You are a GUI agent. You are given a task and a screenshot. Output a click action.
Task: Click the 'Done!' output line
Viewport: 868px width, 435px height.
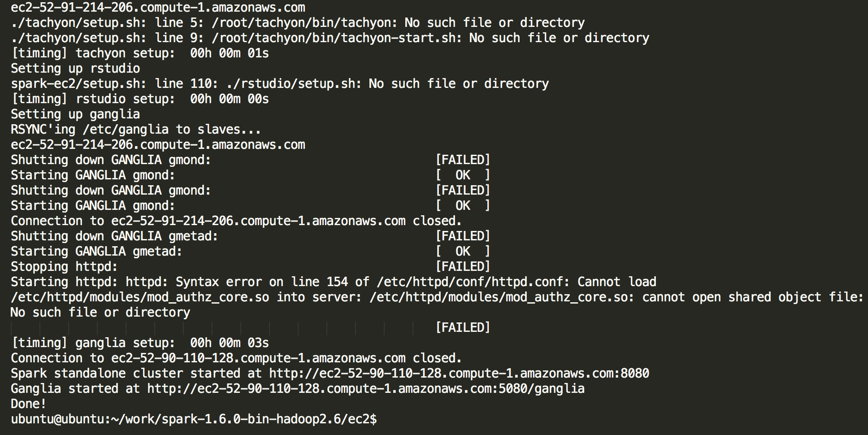pos(29,404)
